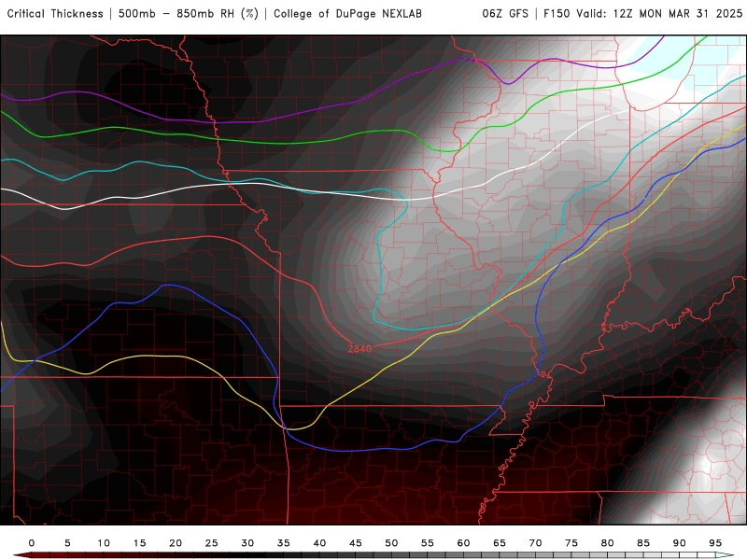The image size is (747, 560).
Task: Click the 35 label on the legend
Action: tap(284, 543)
